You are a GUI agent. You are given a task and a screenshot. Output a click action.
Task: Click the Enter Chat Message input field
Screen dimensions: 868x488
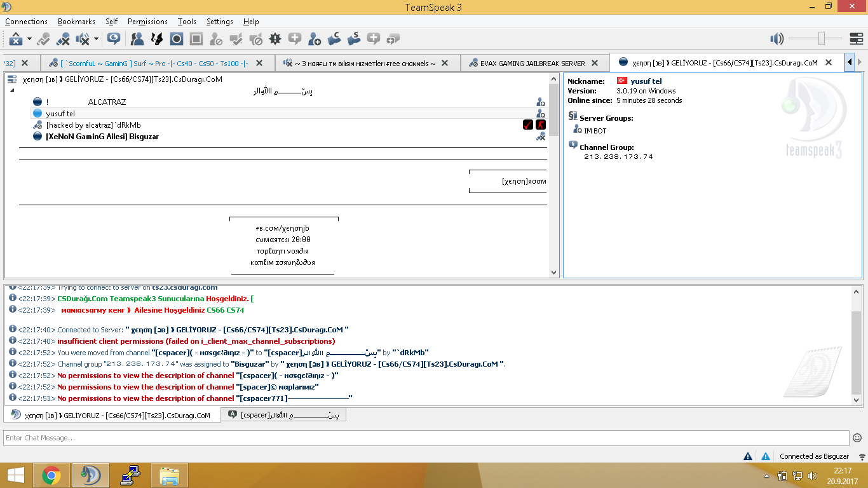pyautogui.click(x=426, y=438)
